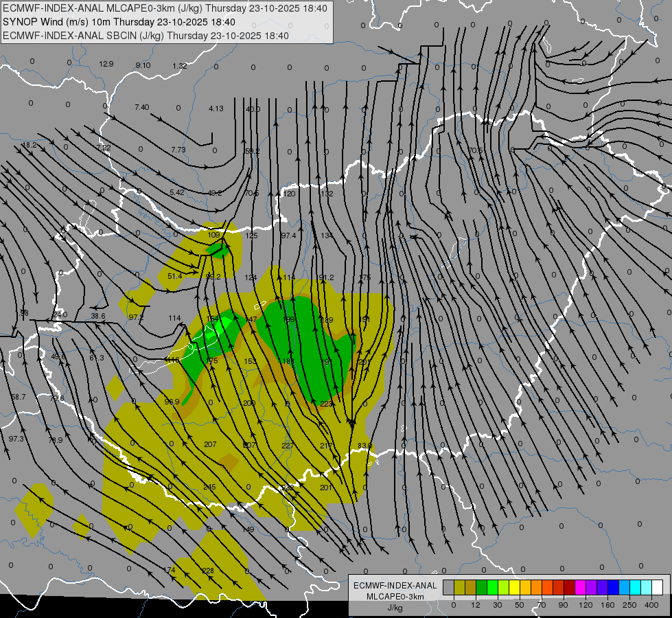Click the legend unit J/kg
Viewport: 672px width, 618px height.
(395, 608)
